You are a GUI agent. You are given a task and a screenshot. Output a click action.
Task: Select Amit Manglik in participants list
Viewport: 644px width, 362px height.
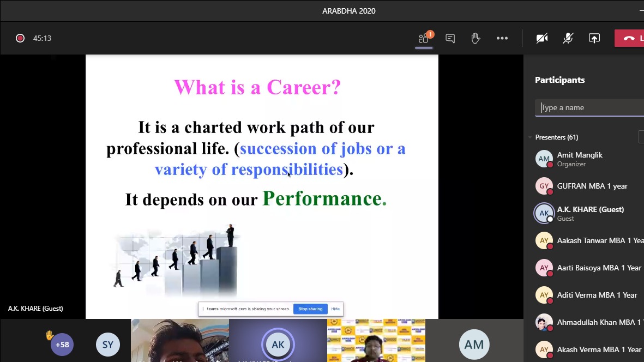click(x=580, y=159)
